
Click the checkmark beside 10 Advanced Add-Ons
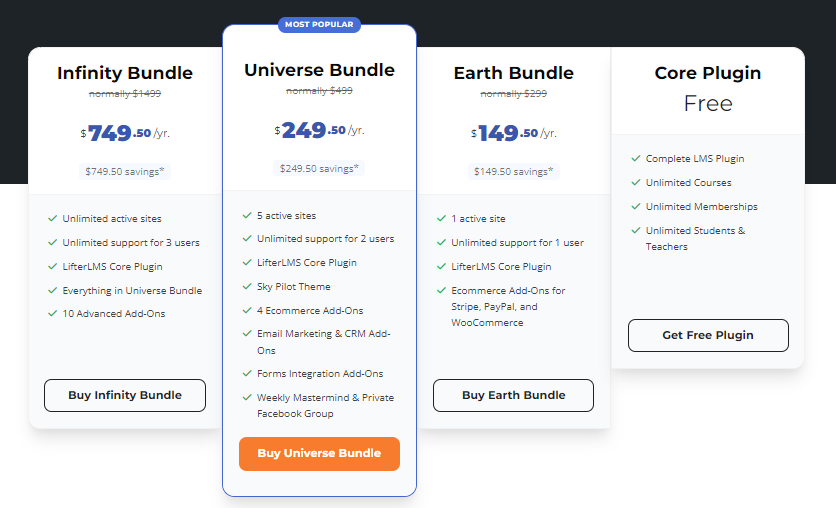[x=52, y=314]
